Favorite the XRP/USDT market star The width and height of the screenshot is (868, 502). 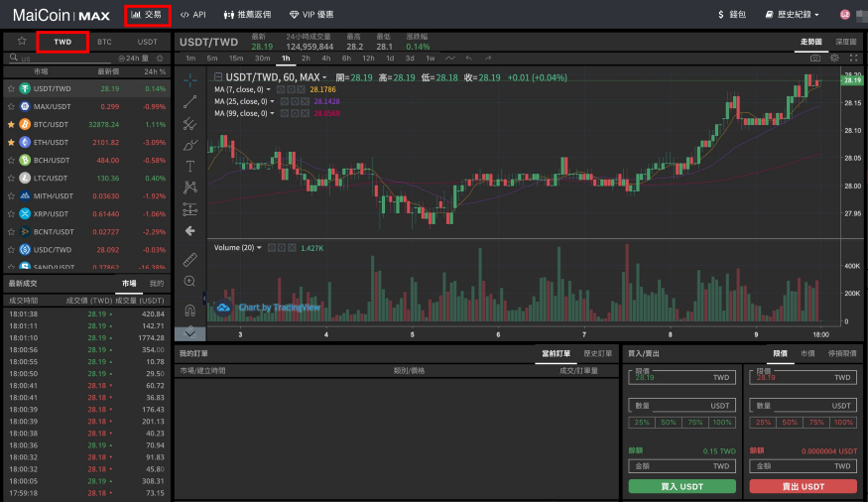coord(11,213)
